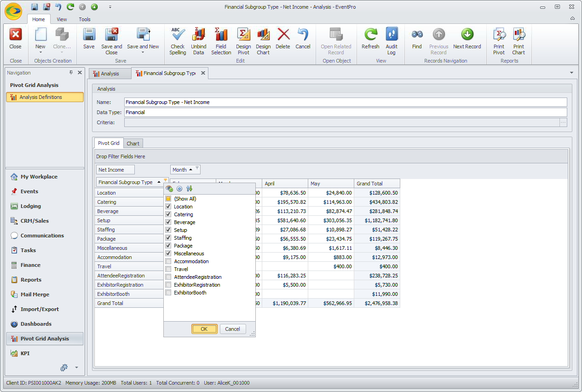Viewport: 582px width, 392px height.
Task: Uncheck the Location filter checkbox
Action: tap(168, 207)
